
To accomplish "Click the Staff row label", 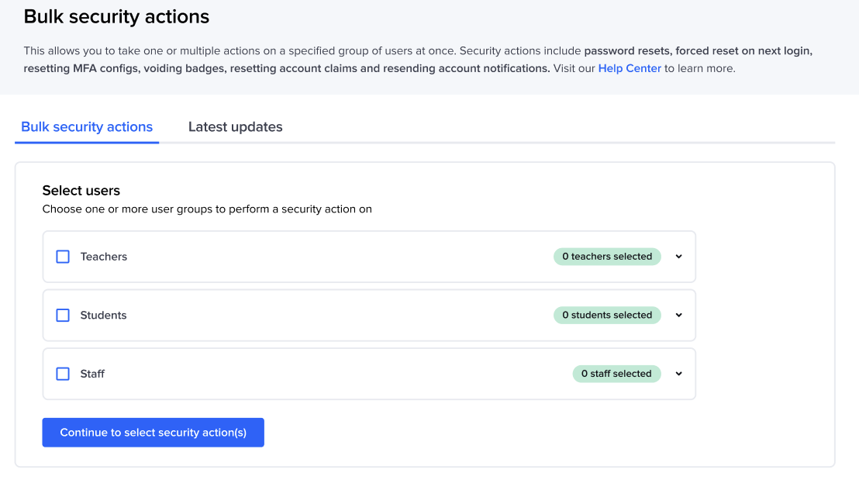I will point(92,374).
